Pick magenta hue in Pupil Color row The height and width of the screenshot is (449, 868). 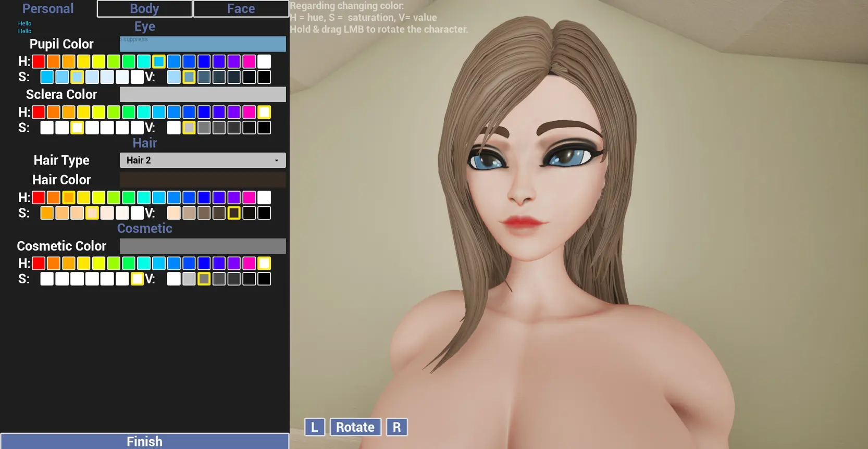[x=249, y=61]
